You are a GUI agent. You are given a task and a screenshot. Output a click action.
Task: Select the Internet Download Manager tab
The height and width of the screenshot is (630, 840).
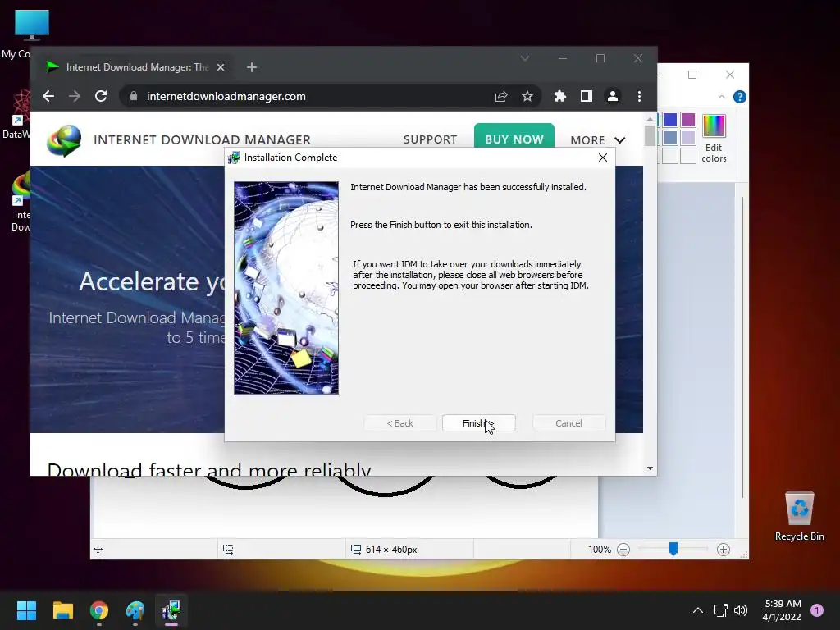[x=134, y=67]
